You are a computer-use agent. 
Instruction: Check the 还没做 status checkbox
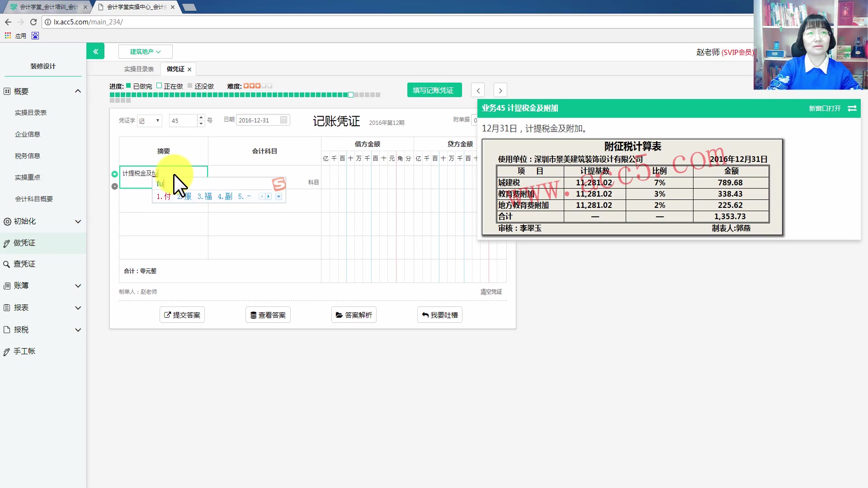click(190, 85)
